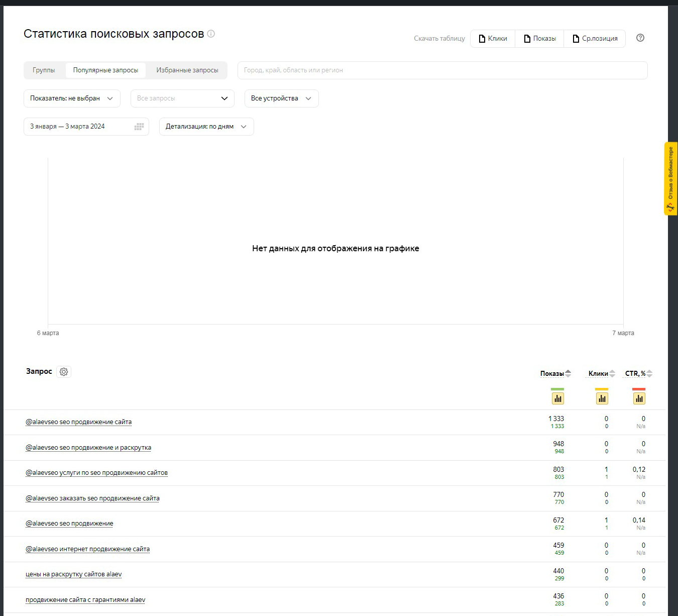Sort the table by the CTR column

(x=639, y=373)
